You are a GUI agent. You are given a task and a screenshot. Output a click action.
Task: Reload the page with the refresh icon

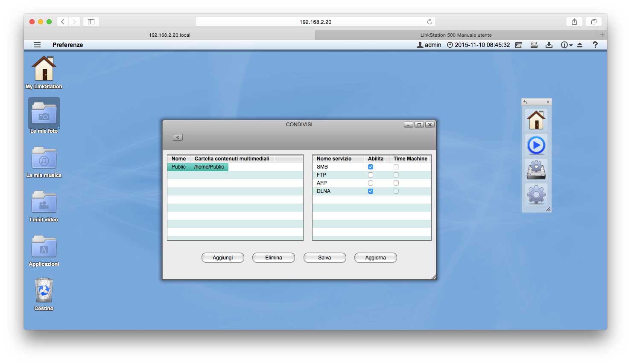[429, 22]
